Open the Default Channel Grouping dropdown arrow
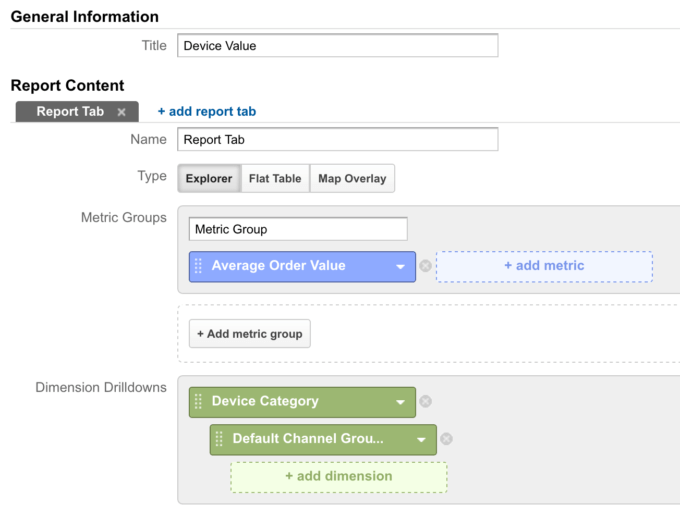680x517 pixels. 421,440
